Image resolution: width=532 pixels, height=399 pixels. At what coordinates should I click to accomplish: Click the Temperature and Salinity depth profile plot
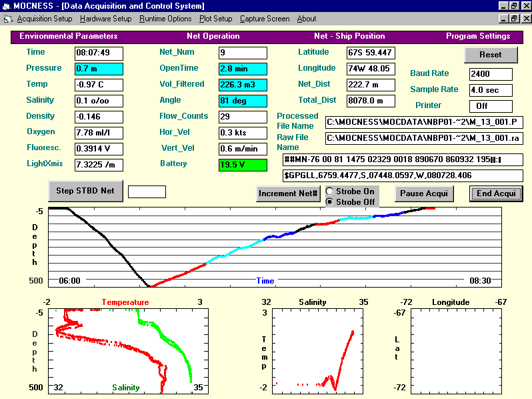(128, 352)
